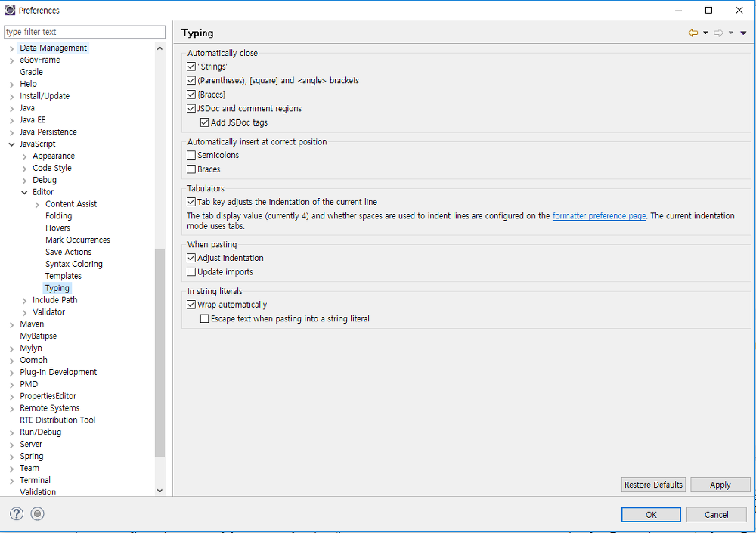The width and height of the screenshot is (756, 533).
Task: Enable Update imports when pasting
Action: point(191,272)
